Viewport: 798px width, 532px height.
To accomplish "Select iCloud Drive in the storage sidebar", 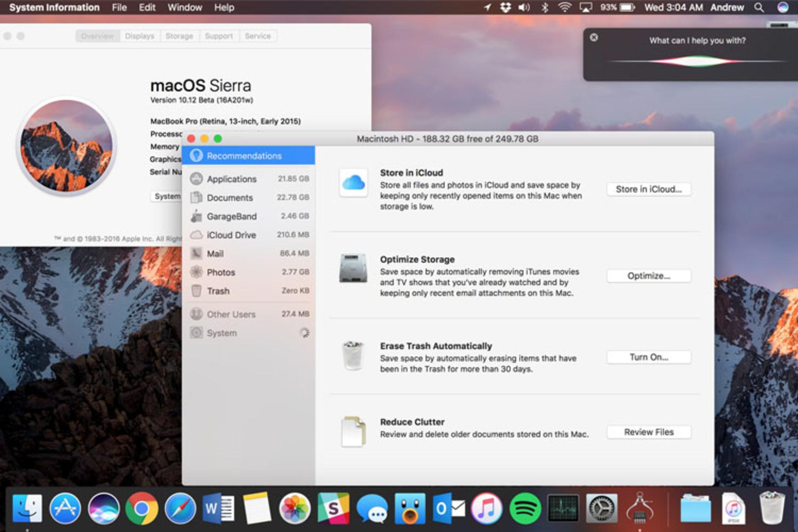I will (x=249, y=235).
